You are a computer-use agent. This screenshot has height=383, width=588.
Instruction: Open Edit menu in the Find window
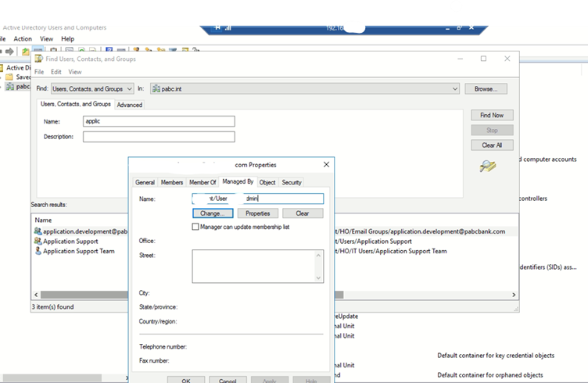[56, 72]
